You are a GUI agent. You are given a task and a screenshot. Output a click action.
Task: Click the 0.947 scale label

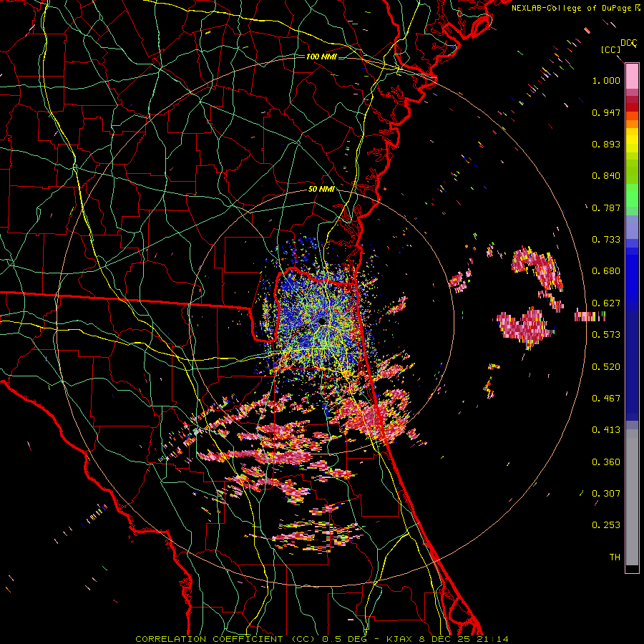606,112
